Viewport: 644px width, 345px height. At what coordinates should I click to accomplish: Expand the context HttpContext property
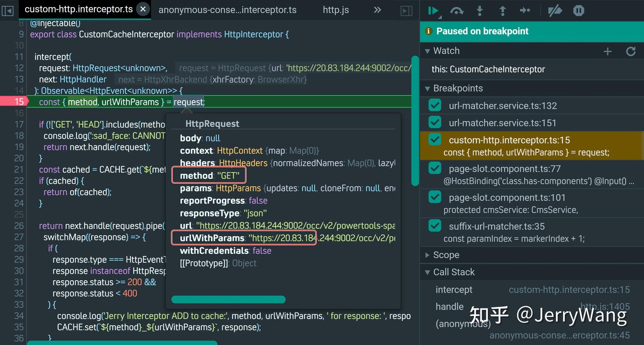tap(250, 151)
